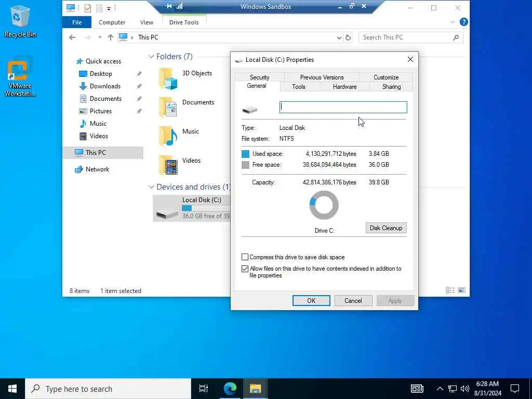The image size is (532, 399).
Task: Click the search magnifier icon in Explorer
Action: coord(456,37)
